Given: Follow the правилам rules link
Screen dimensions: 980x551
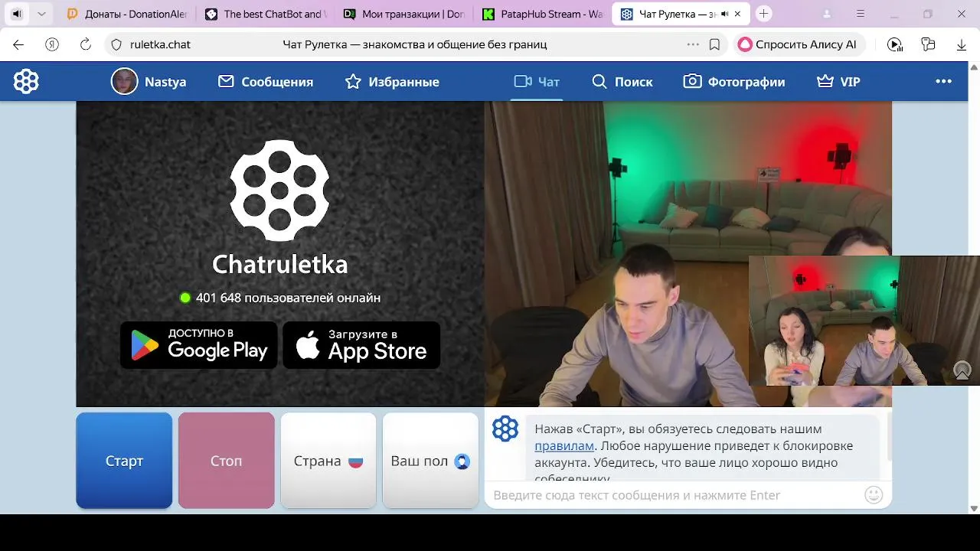Looking at the screenshot, I should [x=564, y=445].
